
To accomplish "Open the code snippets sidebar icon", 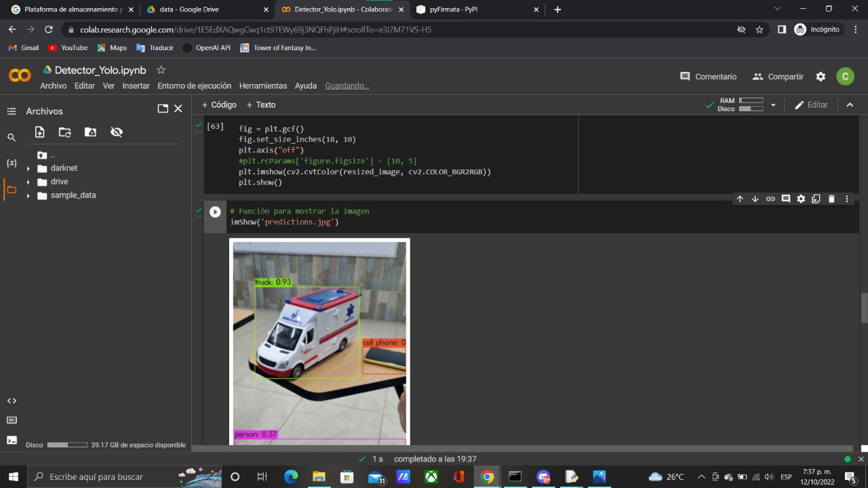I will pyautogui.click(x=11, y=401).
